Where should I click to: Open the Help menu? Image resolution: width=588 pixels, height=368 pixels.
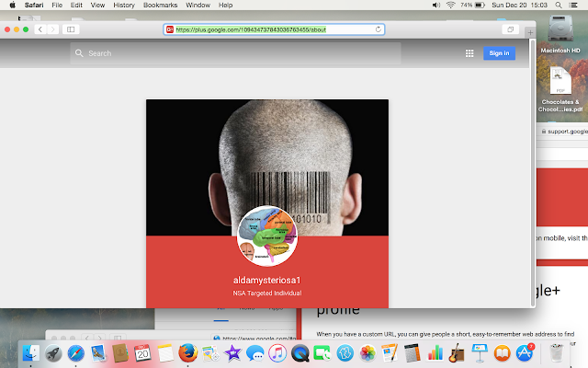click(x=225, y=5)
